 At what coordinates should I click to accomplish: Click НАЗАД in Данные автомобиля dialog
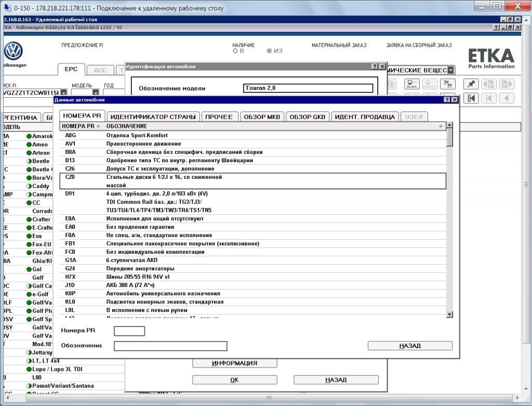[410, 346]
